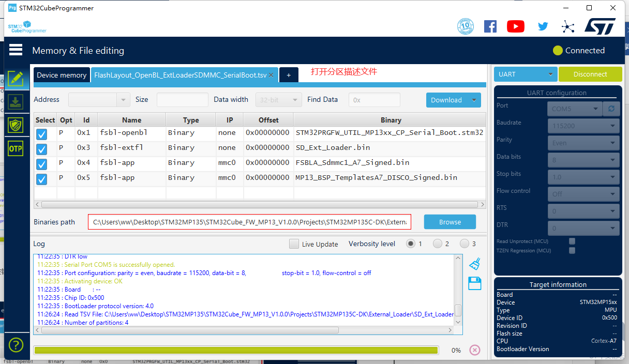The height and width of the screenshot is (364, 629).
Task: Click the ST logo
Action: (x=600, y=26)
